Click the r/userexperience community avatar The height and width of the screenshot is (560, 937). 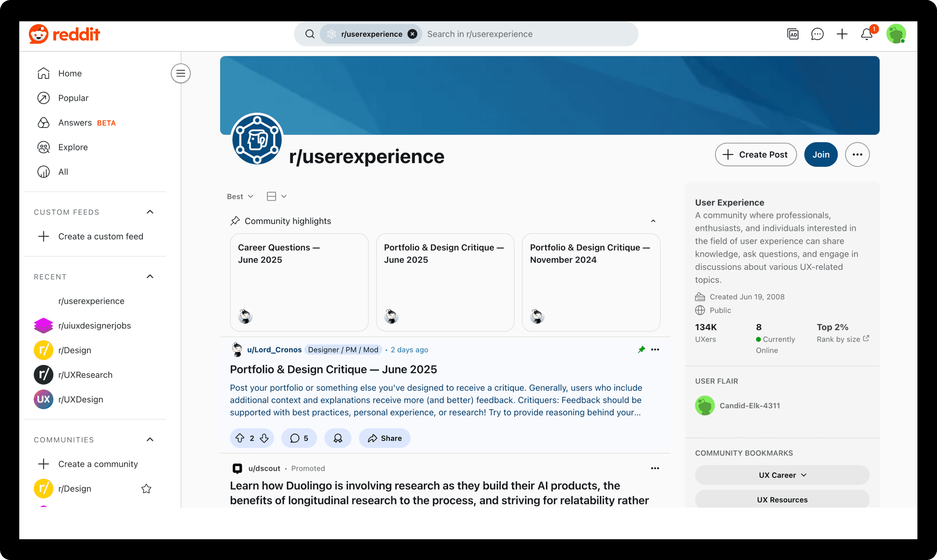257,139
